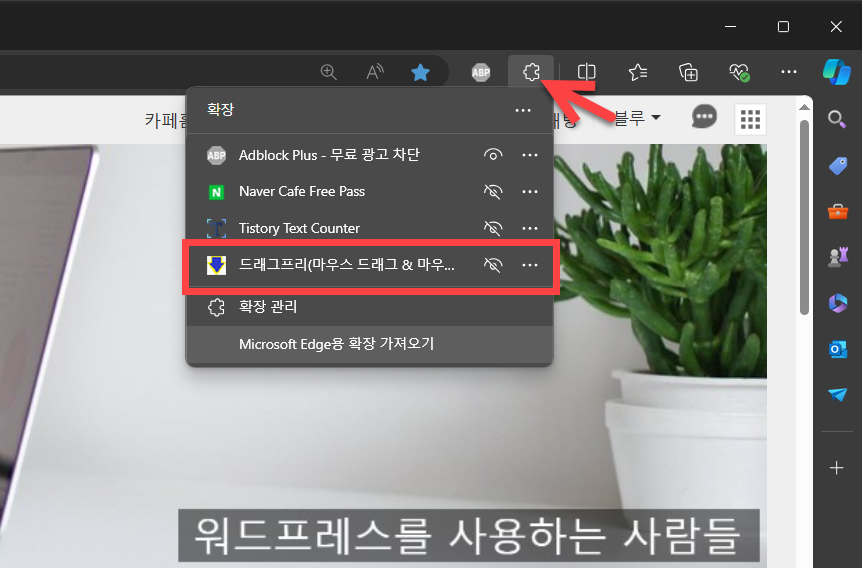Image resolution: width=862 pixels, height=570 pixels.
Task: Open Browser essentials heart icon
Action: point(739,72)
